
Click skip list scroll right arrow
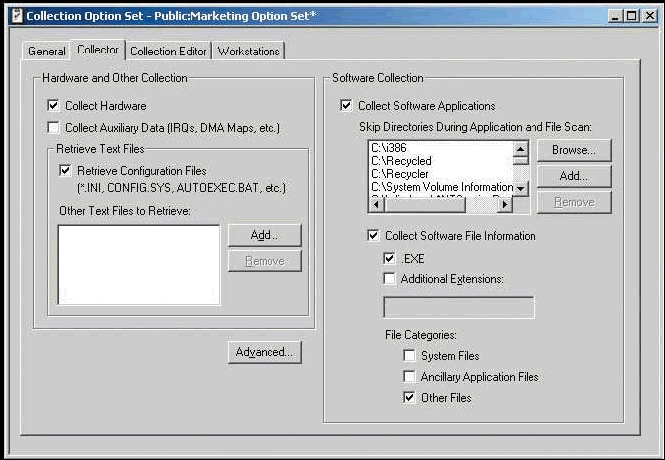505,204
